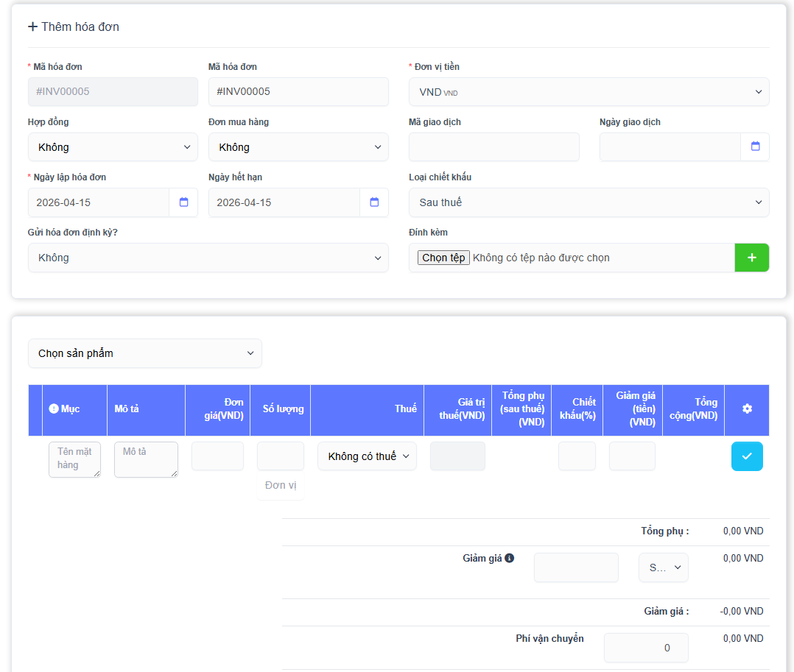Click the Đơn vị field under quantity
The width and height of the screenshot is (794, 672).
click(x=280, y=486)
